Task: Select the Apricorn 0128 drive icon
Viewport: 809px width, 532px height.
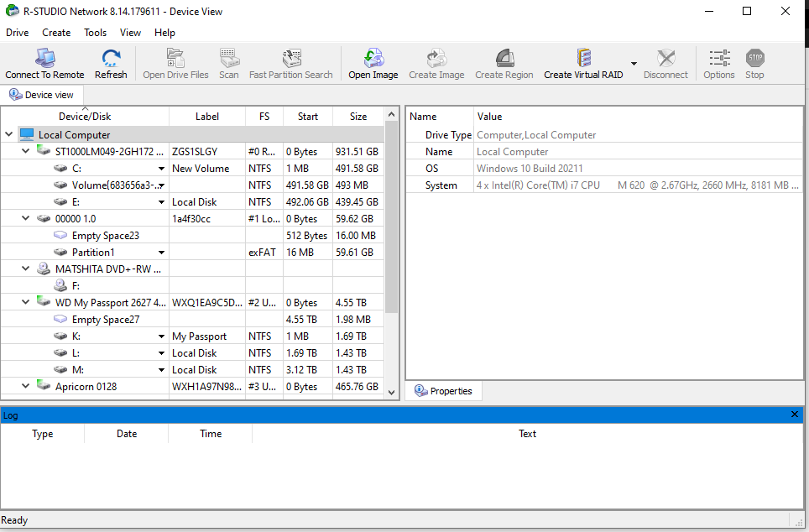Action: pos(44,385)
